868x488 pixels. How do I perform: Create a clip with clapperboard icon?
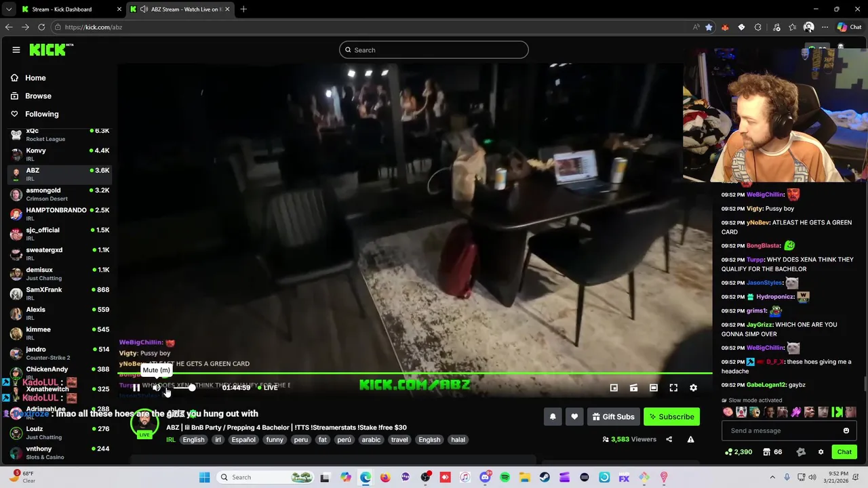(x=633, y=388)
